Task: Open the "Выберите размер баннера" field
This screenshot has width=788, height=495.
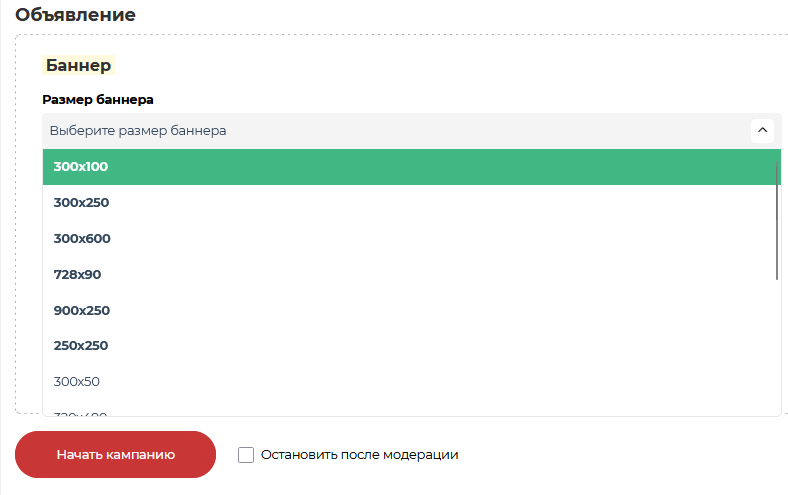Action: 400,130
